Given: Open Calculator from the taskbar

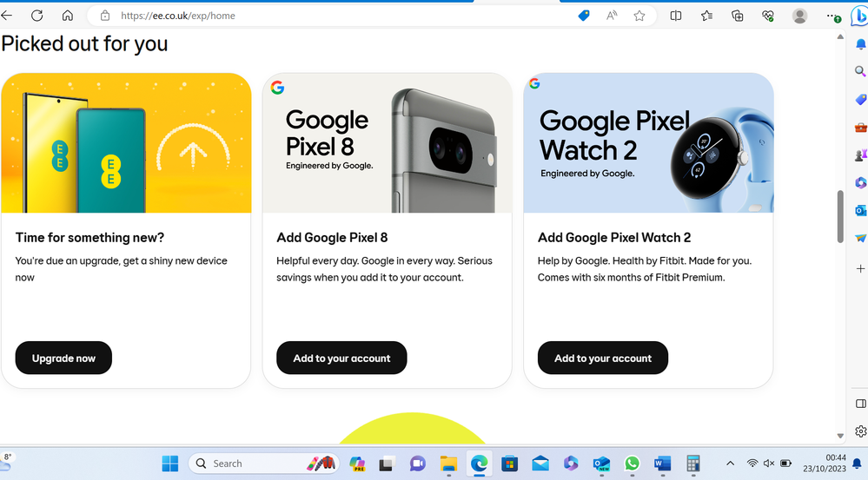Looking at the screenshot, I should tap(693, 464).
